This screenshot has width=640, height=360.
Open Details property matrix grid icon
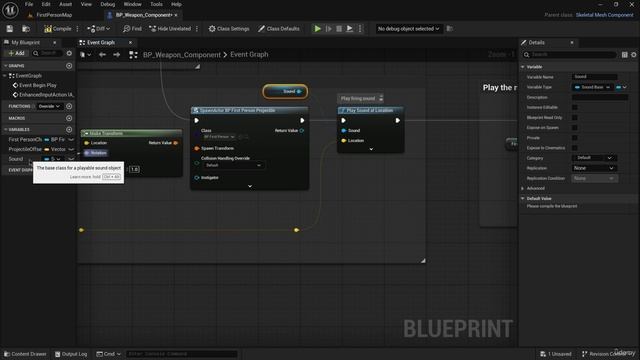tap(624, 54)
